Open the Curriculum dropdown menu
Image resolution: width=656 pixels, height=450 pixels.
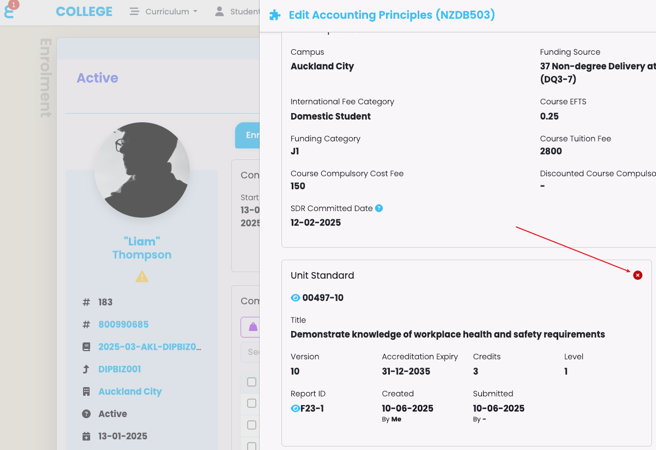pyautogui.click(x=163, y=12)
